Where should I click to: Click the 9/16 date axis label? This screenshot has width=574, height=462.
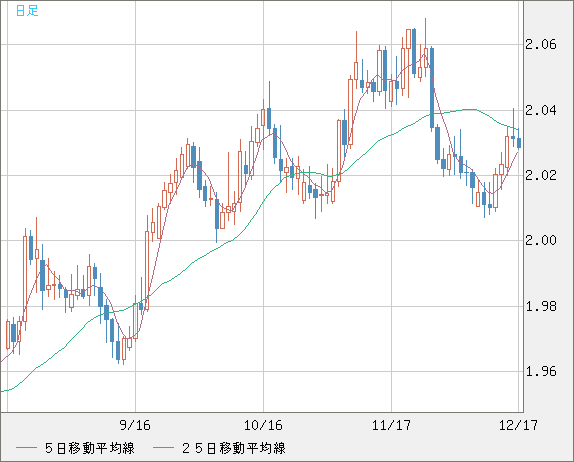pyautogui.click(x=135, y=425)
